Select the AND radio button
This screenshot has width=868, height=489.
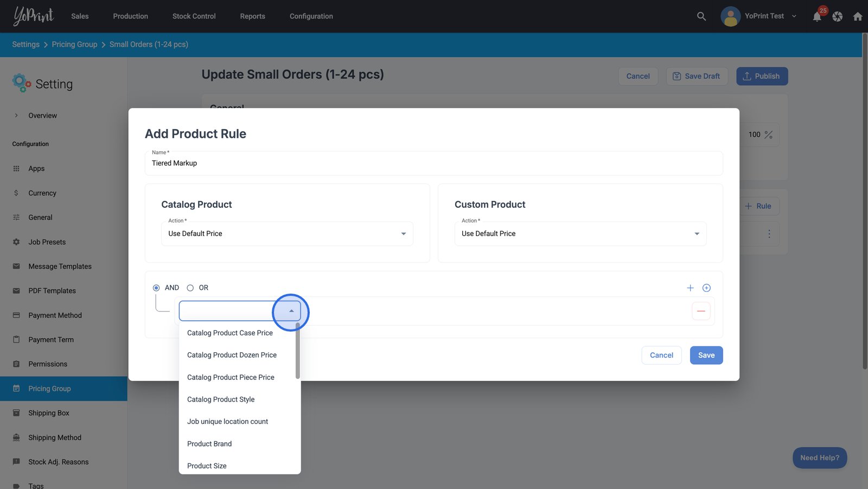pos(156,288)
